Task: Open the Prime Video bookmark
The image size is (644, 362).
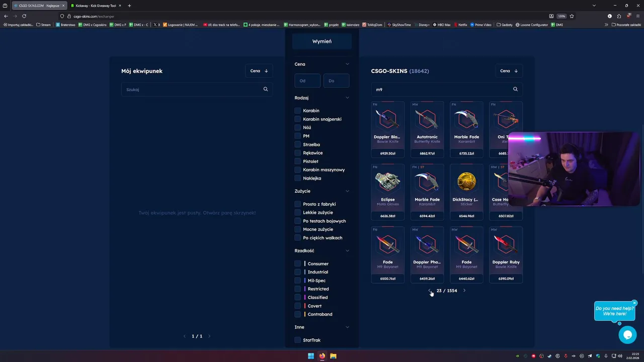Action: coord(480,25)
